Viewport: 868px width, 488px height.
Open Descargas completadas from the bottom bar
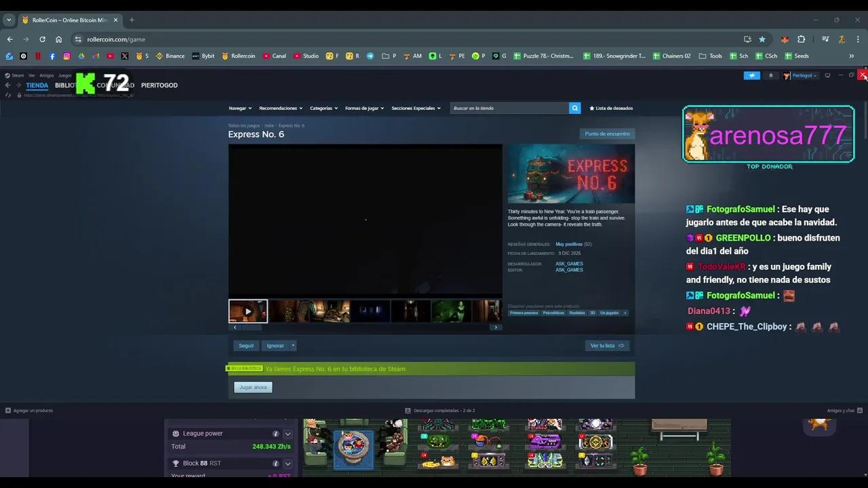click(x=443, y=410)
